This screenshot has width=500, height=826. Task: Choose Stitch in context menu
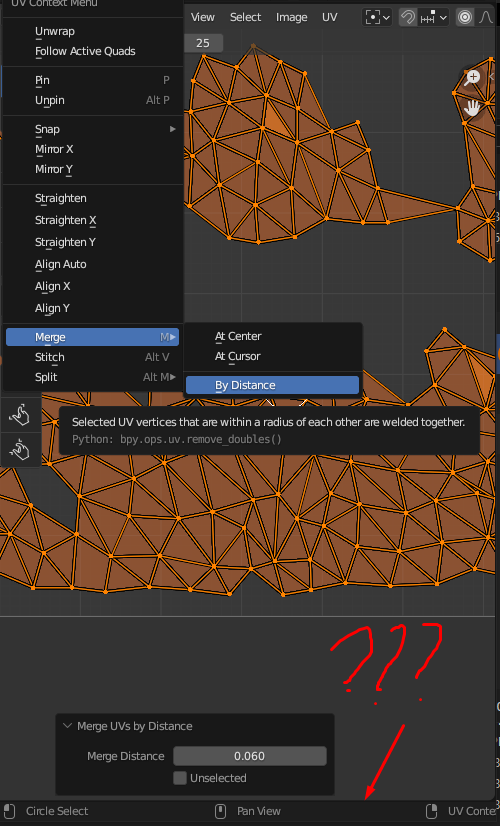92,357
